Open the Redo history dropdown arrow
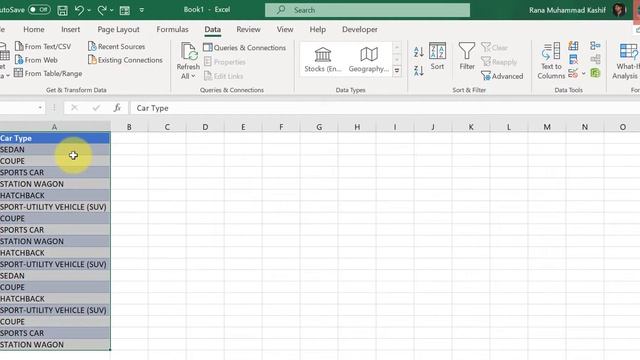The height and width of the screenshot is (360, 640). point(111,10)
